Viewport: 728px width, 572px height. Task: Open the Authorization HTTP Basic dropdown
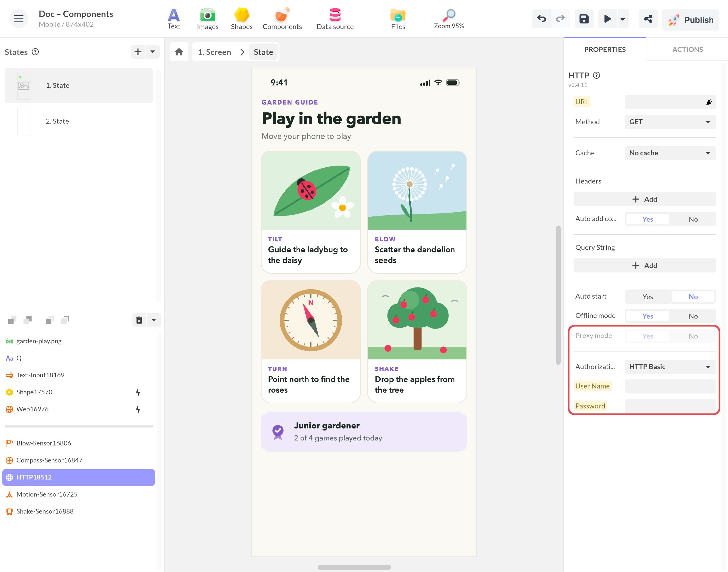670,367
